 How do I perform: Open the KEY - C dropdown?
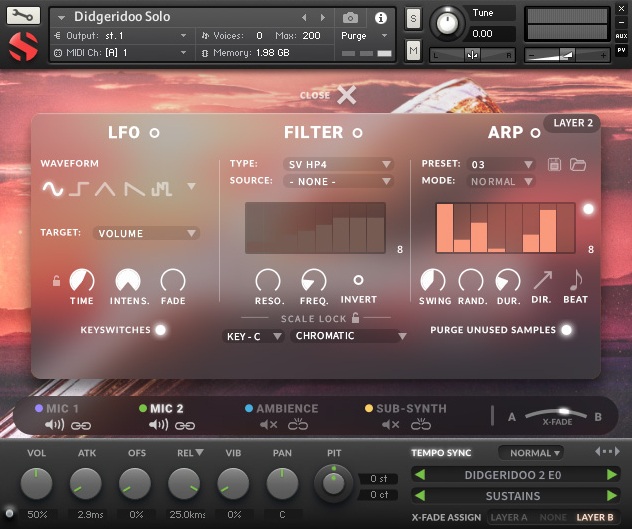253,336
